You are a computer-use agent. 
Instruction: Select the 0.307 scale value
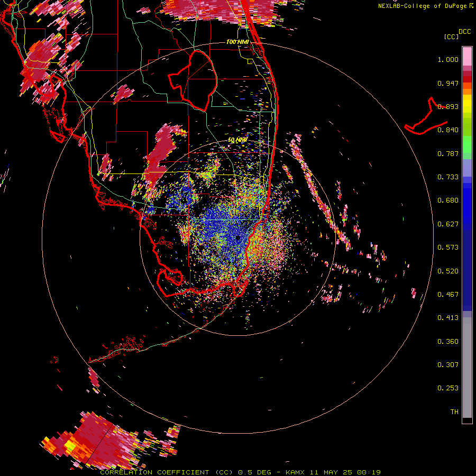448,365
